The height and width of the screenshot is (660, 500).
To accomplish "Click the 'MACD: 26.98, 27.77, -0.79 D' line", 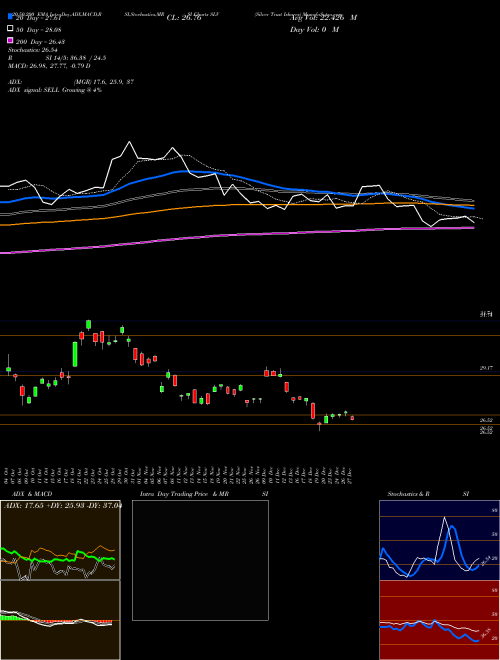I will click(49, 66).
